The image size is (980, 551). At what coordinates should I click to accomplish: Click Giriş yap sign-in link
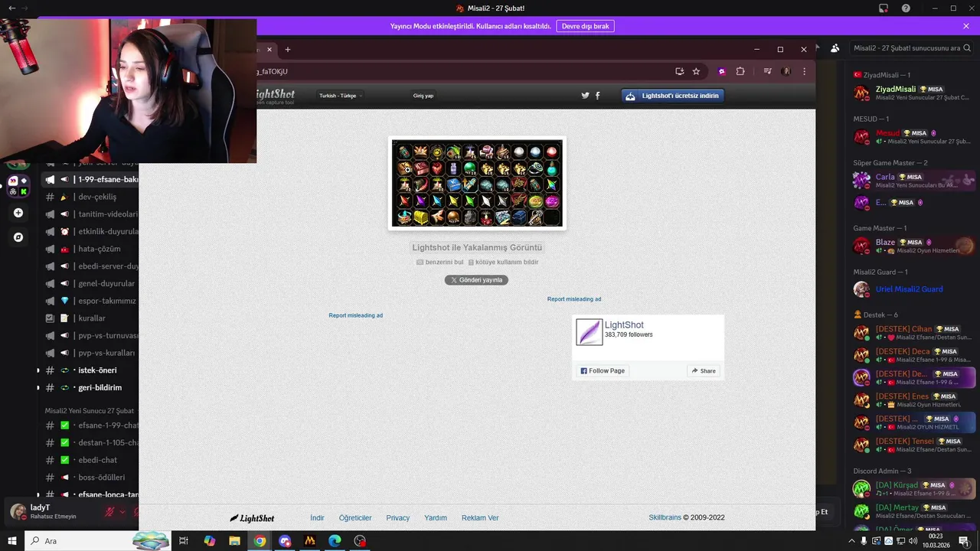(423, 96)
